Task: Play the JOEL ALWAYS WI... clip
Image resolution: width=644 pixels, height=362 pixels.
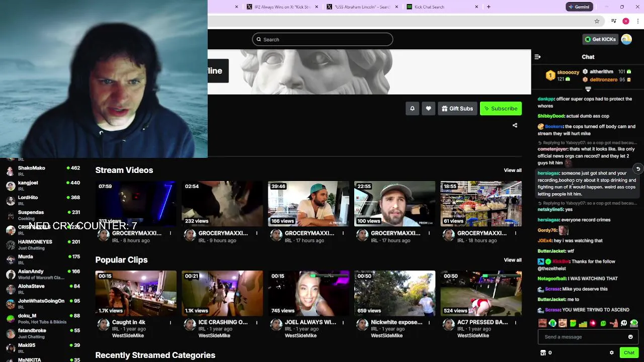Action: pos(308,293)
